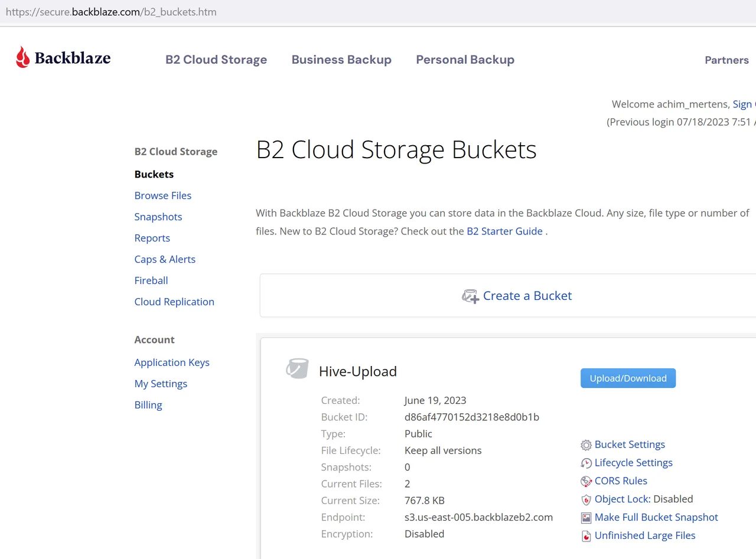Go to Browse Files in the sidebar

pyautogui.click(x=163, y=195)
